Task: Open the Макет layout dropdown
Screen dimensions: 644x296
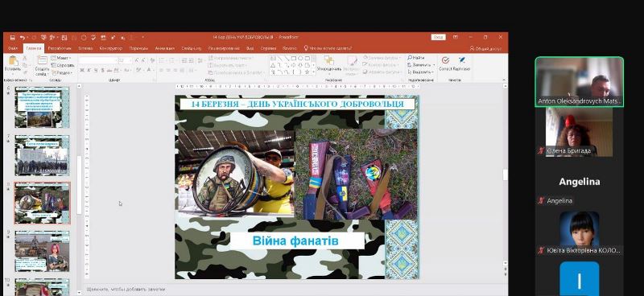Action: pos(62,58)
